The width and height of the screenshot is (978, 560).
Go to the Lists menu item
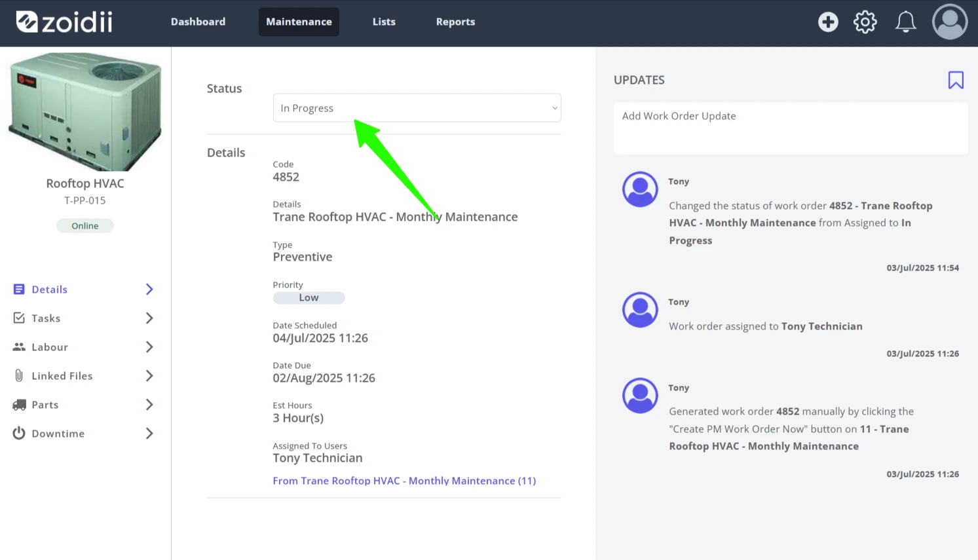[384, 22]
